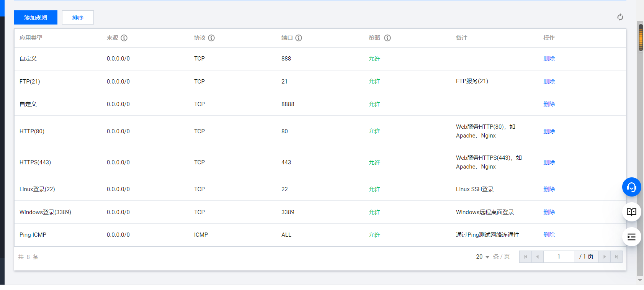Screen dimensions: 644x290
Task: Delete the Linux登录(22) rule
Action: [549, 189]
